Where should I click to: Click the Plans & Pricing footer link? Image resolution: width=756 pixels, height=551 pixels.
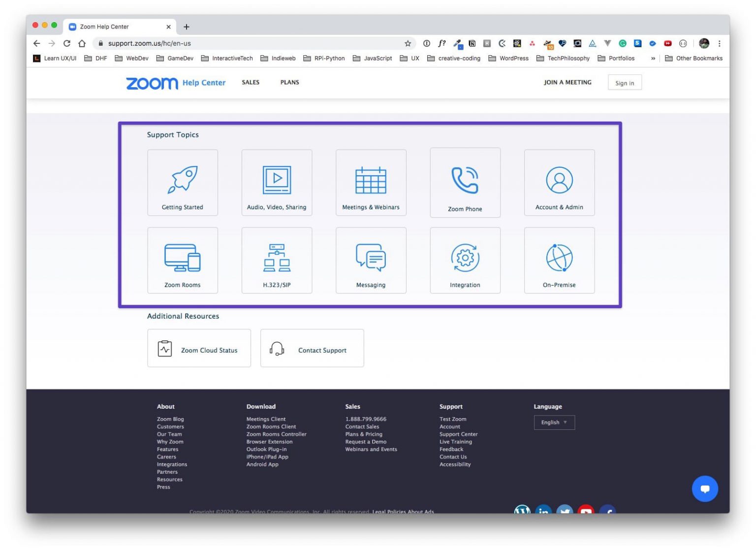pos(364,434)
